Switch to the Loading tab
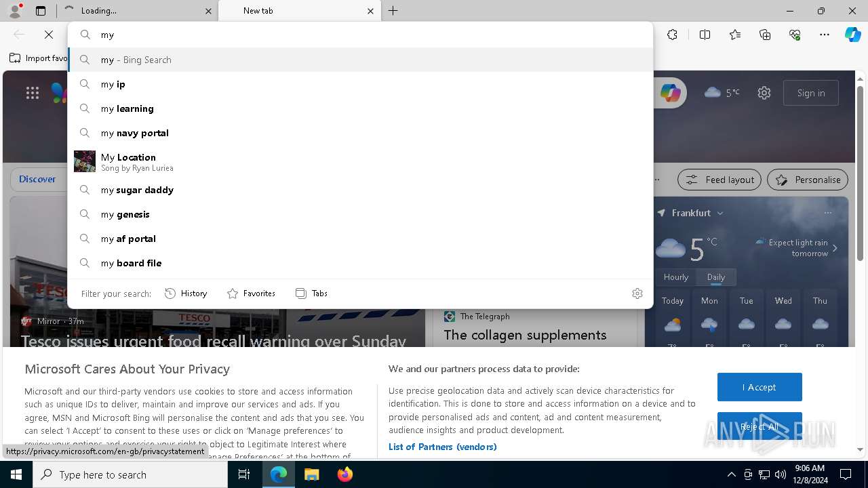 coord(138,11)
